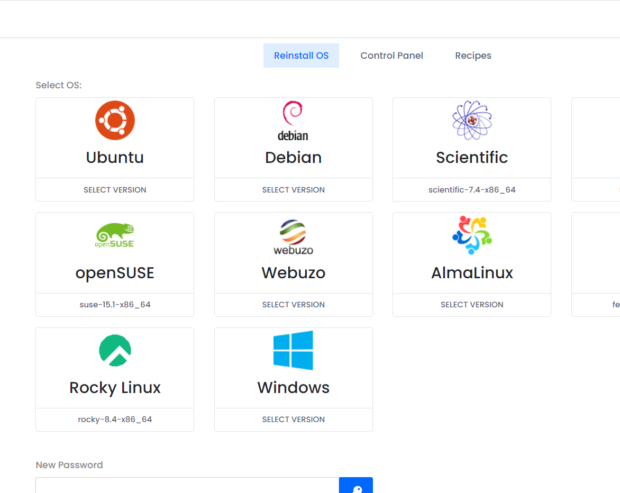The image size is (620, 493).
Task: Open Windows SELECT VERSION dropdown
Action: [293, 420]
